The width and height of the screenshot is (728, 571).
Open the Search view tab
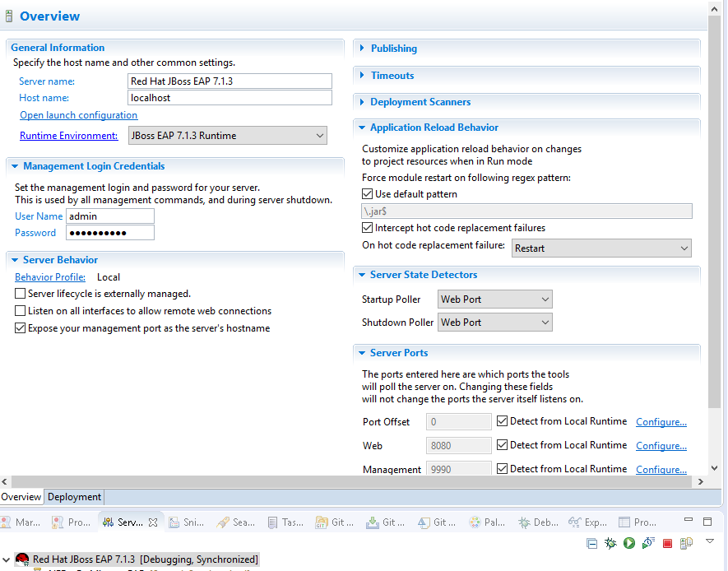pyautogui.click(x=236, y=522)
